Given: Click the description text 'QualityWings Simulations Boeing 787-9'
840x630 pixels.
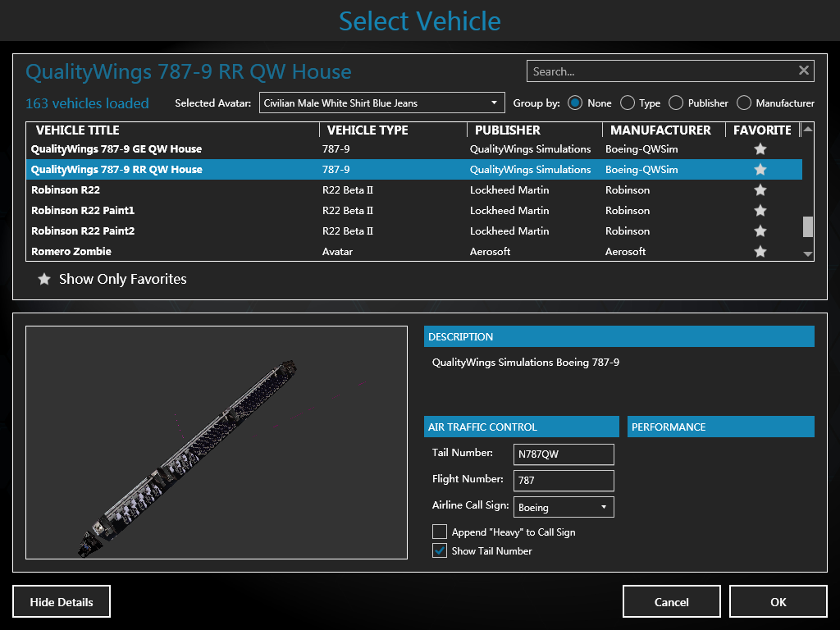Looking at the screenshot, I should pos(526,362).
